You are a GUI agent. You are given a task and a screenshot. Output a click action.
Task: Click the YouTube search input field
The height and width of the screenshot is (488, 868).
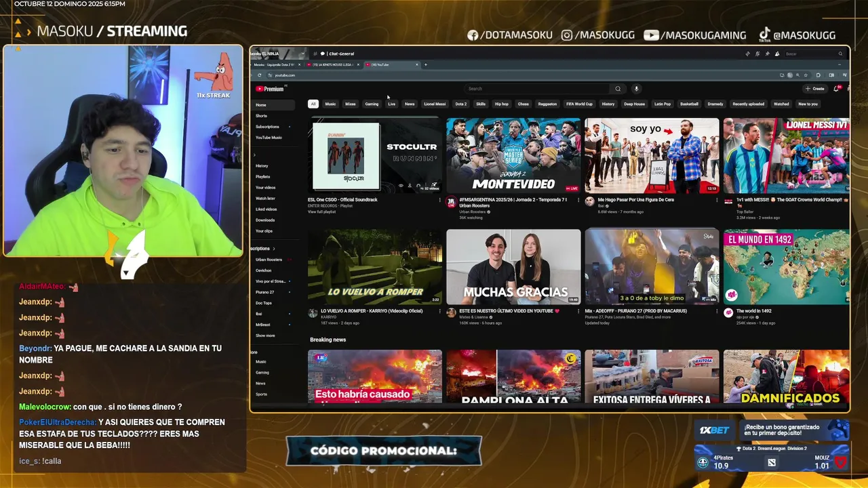(x=538, y=89)
